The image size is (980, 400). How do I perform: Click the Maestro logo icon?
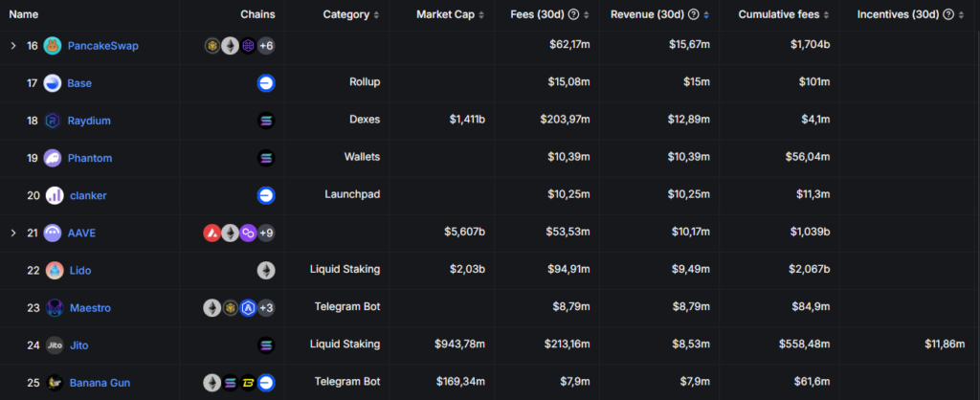(55, 307)
